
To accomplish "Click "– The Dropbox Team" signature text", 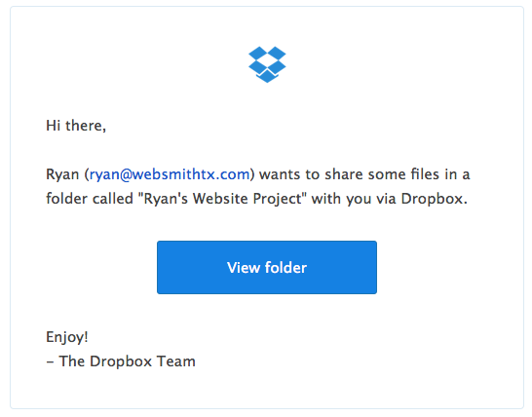I will click(x=121, y=361).
